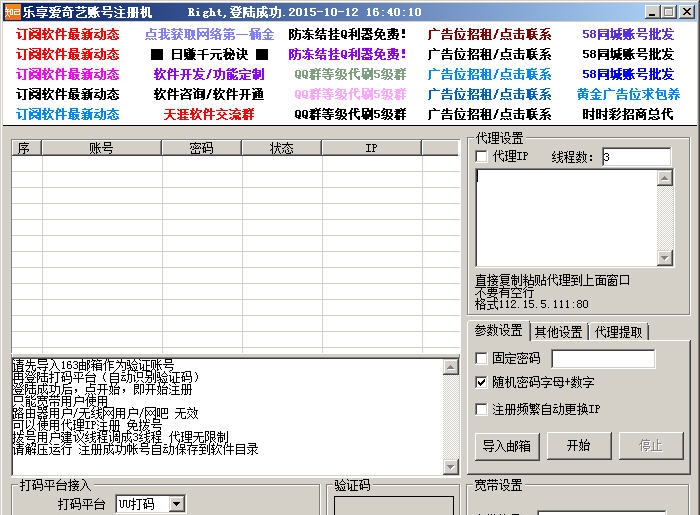
Task: Switch to the 代理提取 tab
Action: (x=618, y=332)
